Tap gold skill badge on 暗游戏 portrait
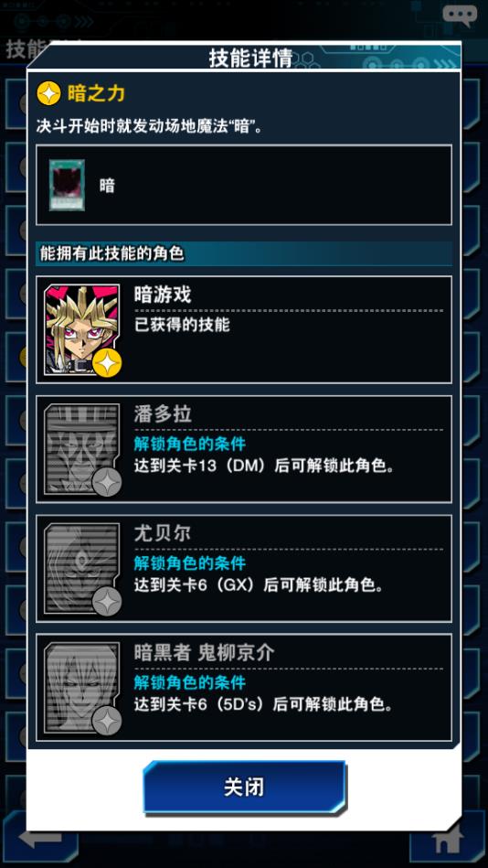This screenshot has height=868, width=488. (x=107, y=363)
